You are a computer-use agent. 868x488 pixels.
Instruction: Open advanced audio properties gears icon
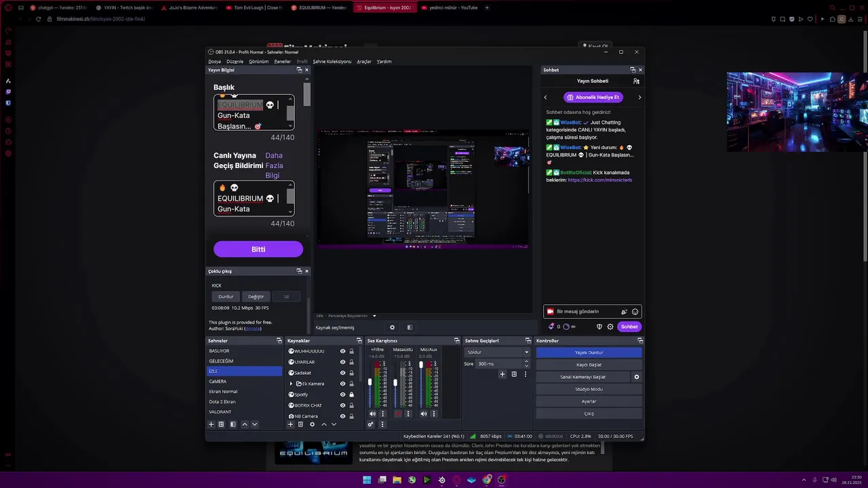coord(371,424)
